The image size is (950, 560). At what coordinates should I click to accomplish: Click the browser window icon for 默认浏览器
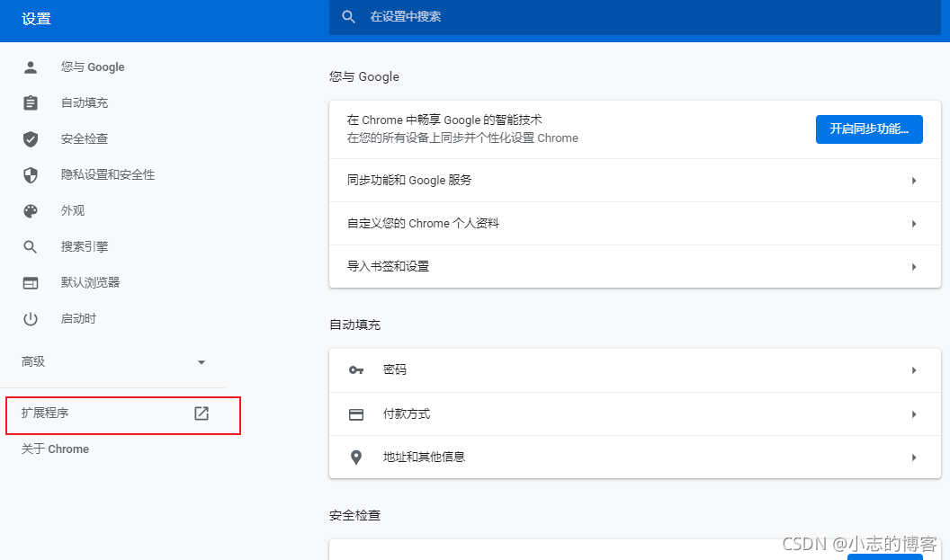coord(31,283)
